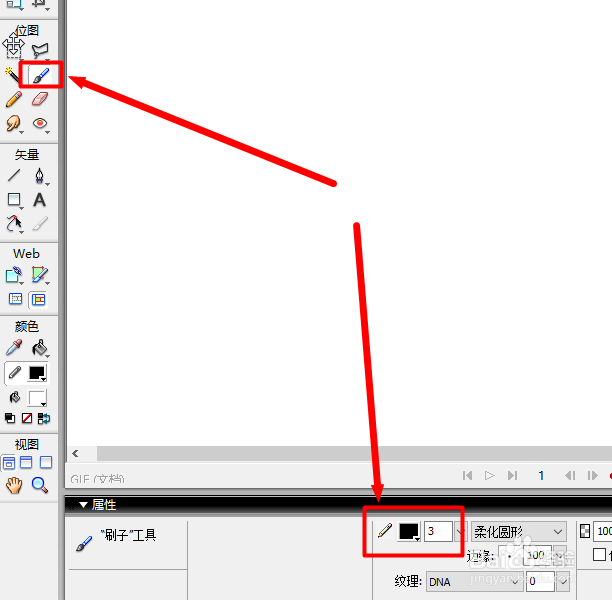612x600 pixels.
Task: Open the DNA texture dropdown
Action: pos(475,582)
